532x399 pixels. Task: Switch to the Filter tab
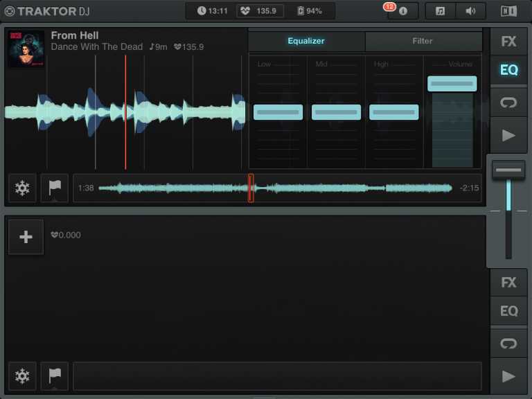pos(423,41)
